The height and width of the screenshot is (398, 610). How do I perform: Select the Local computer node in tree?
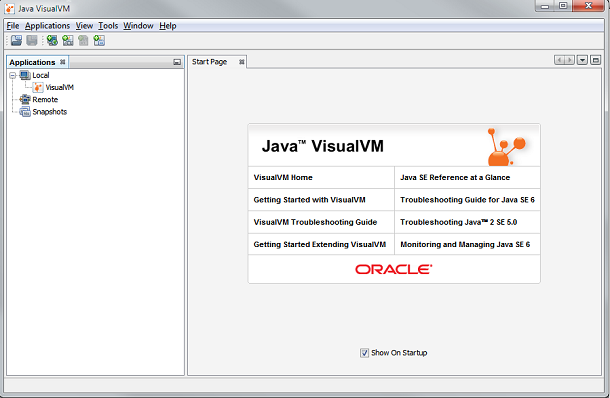tap(40, 75)
